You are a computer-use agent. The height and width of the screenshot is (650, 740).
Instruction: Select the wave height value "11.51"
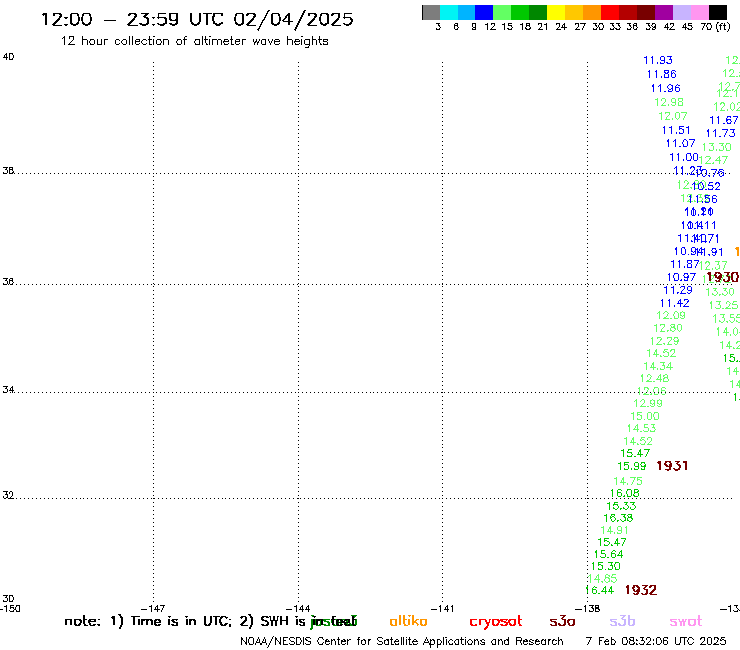[x=676, y=130]
